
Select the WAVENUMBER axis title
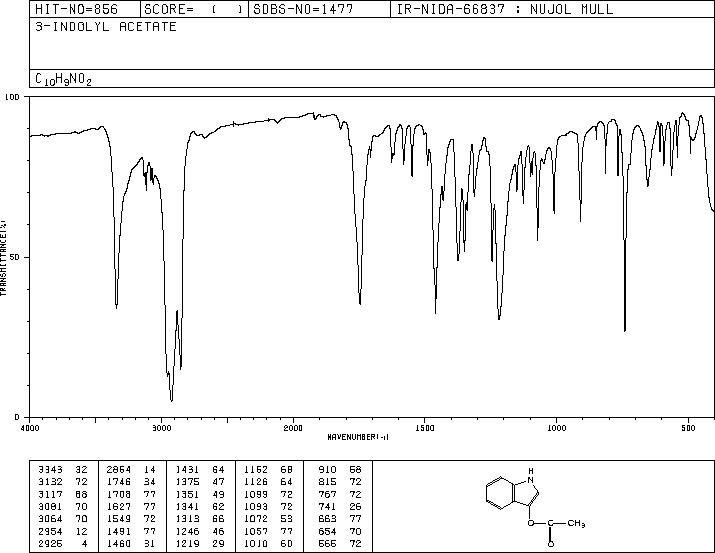[x=358, y=437]
